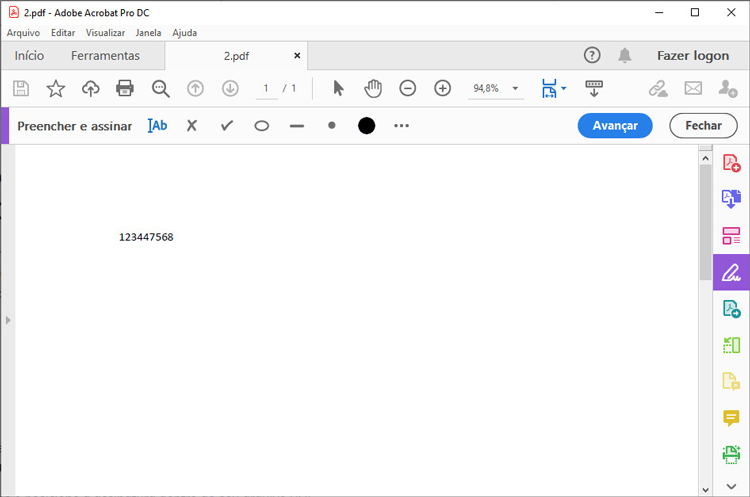
Task: Select the 2.pdf document tab
Action: [236, 56]
